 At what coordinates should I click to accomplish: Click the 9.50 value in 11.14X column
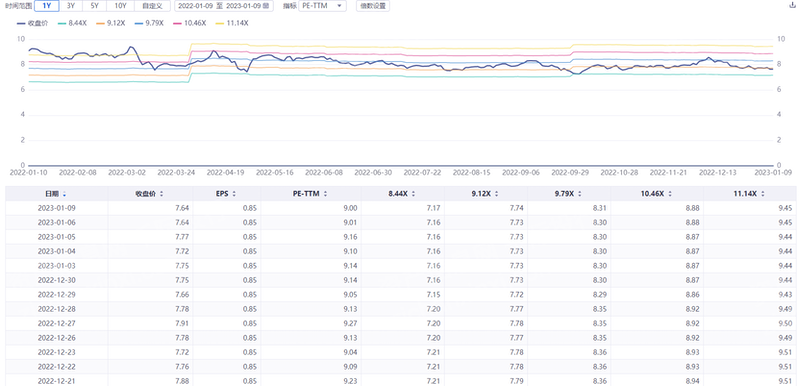coord(786,323)
